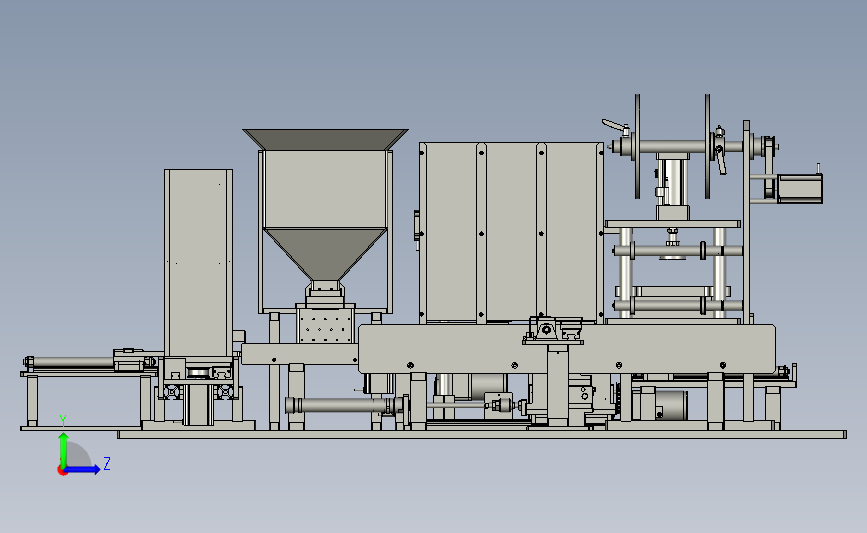Select the stepper motor at far right
This screenshot has width=867, height=533.
click(800, 189)
